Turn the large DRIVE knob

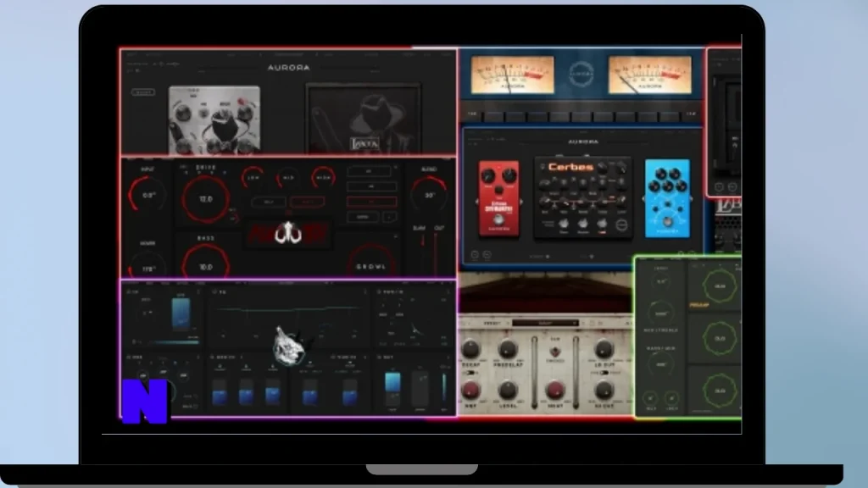[x=205, y=198]
